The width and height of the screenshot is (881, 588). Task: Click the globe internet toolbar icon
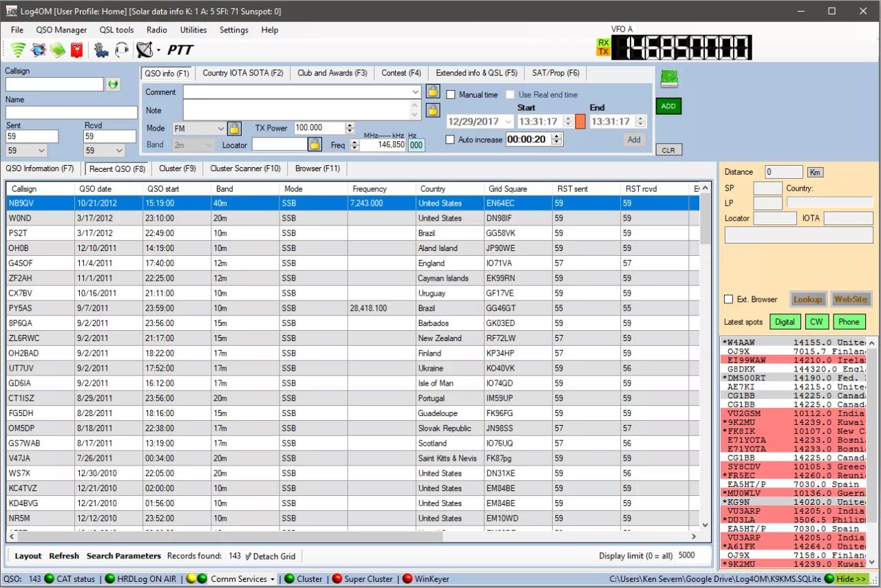39,50
